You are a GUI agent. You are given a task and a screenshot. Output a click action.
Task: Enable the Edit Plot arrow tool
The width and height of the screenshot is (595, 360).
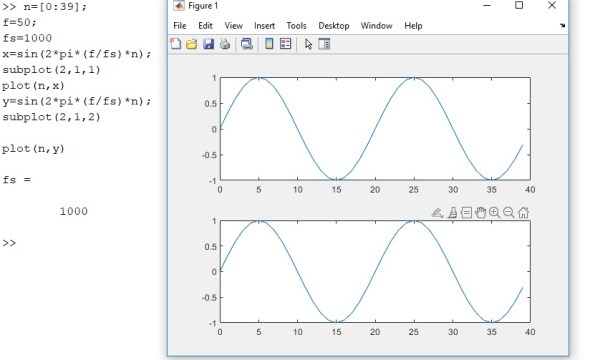tap(309, 44)
